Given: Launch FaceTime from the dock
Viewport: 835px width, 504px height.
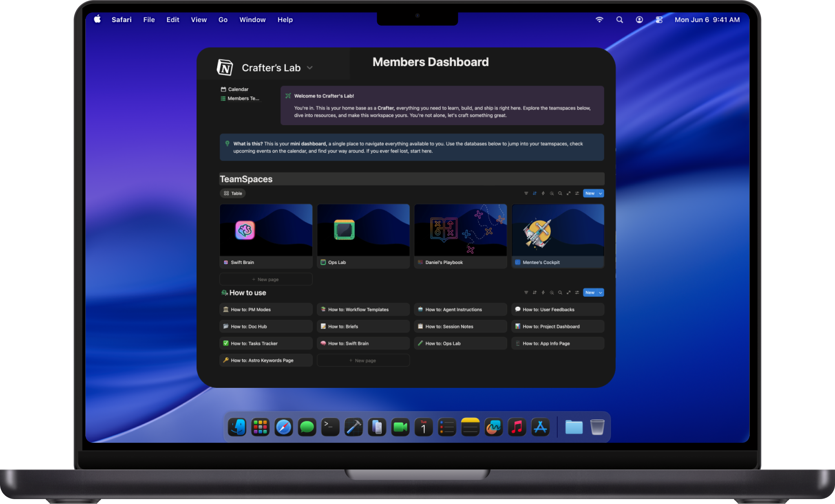Looking at the screenshot, I should 400,427.
